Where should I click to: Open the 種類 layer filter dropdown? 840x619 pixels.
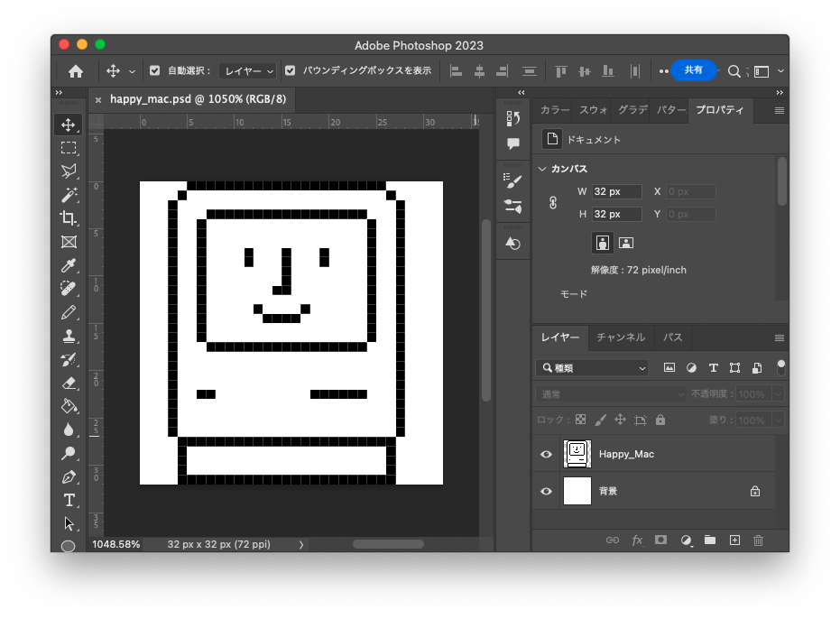click(592, 367)
